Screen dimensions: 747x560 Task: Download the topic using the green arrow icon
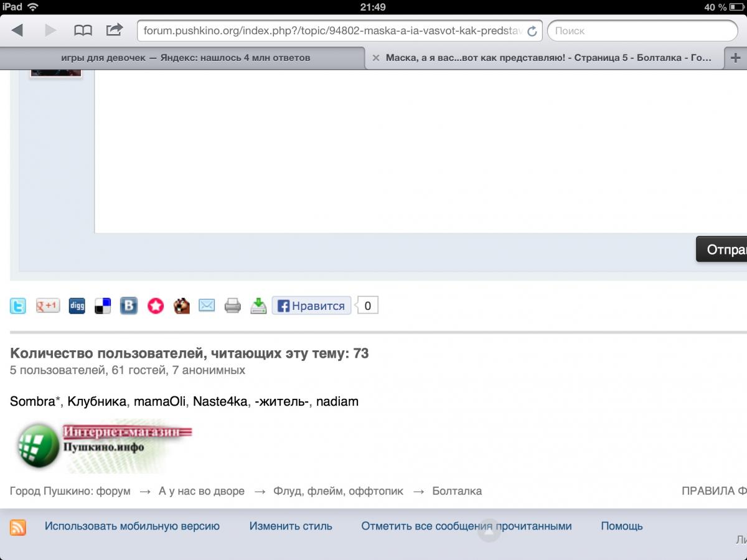click(258, 306)
